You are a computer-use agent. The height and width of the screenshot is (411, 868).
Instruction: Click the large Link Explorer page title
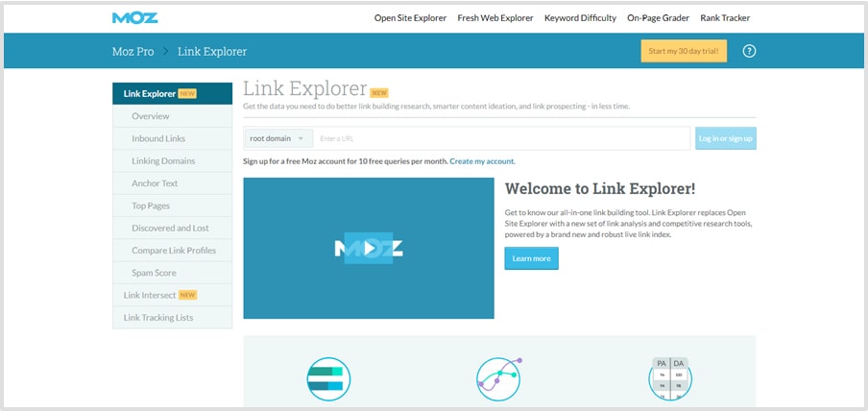[305, 88]
